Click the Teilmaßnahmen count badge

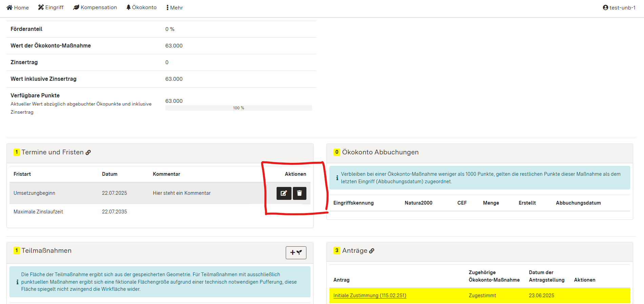click(x=17, y=251)
